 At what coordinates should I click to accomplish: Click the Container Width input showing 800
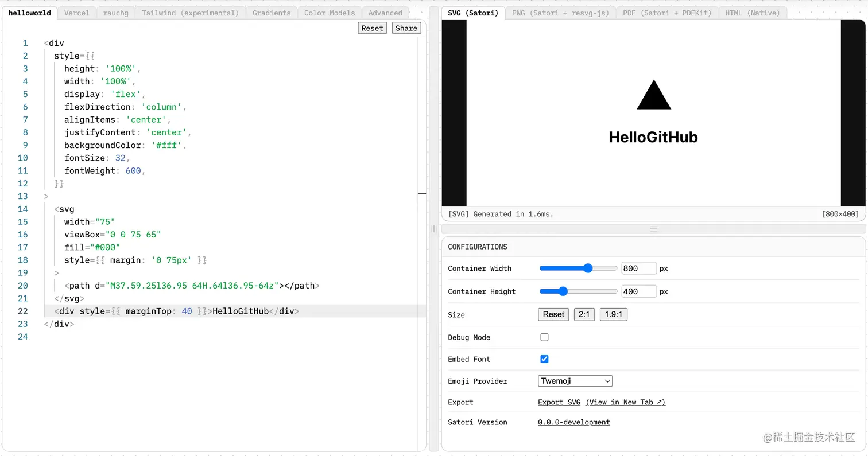coord(639,268)
